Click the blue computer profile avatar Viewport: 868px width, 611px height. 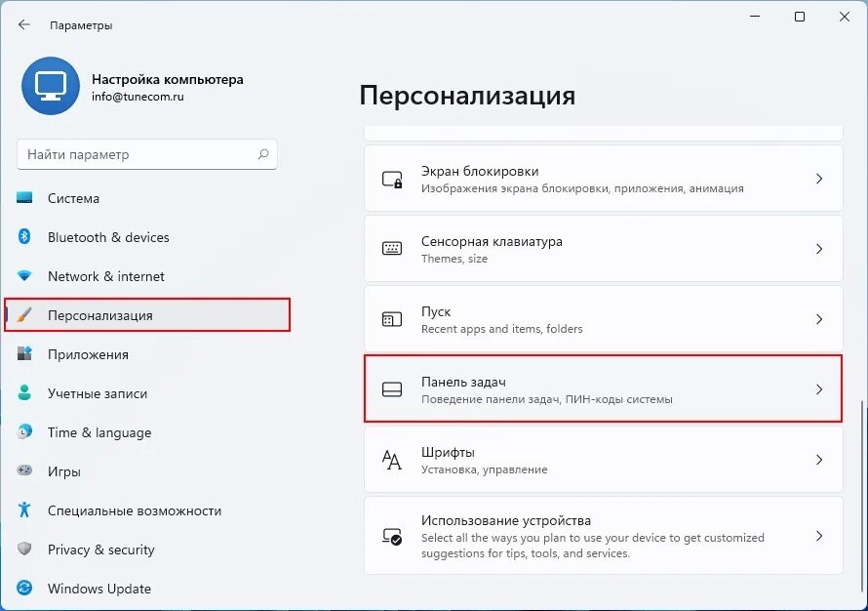[51, 86]
